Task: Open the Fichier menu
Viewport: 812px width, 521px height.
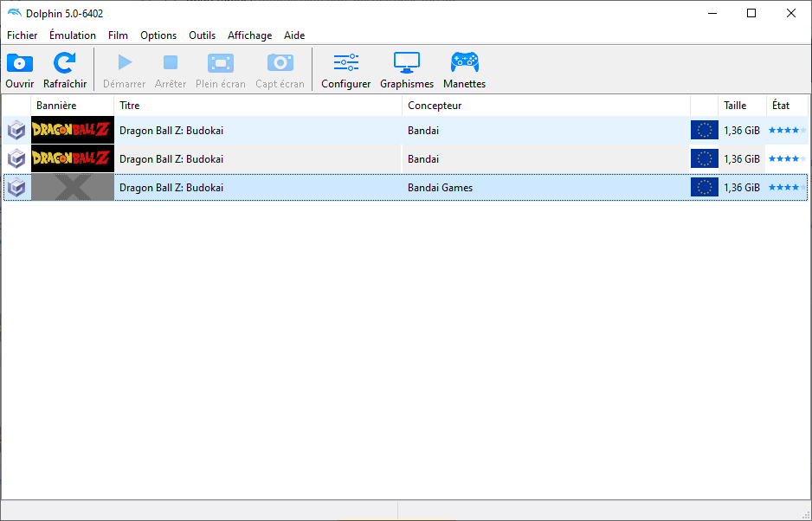Action: pos(22,35)
